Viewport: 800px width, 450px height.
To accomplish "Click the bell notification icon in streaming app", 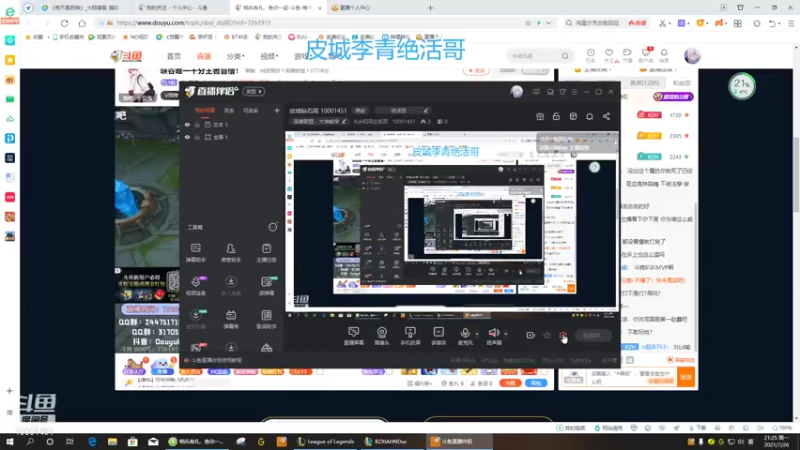I will click(589, 116).
